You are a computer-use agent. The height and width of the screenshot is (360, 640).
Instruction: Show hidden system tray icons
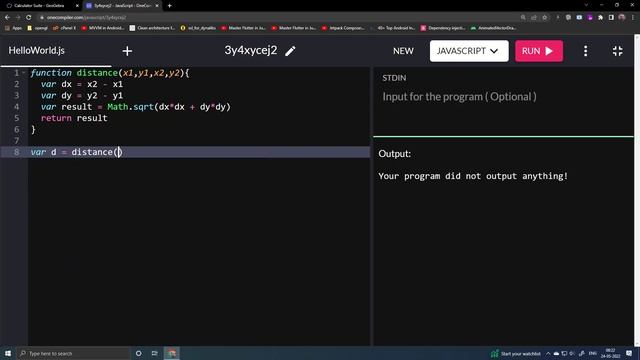[x=548, y=353]
